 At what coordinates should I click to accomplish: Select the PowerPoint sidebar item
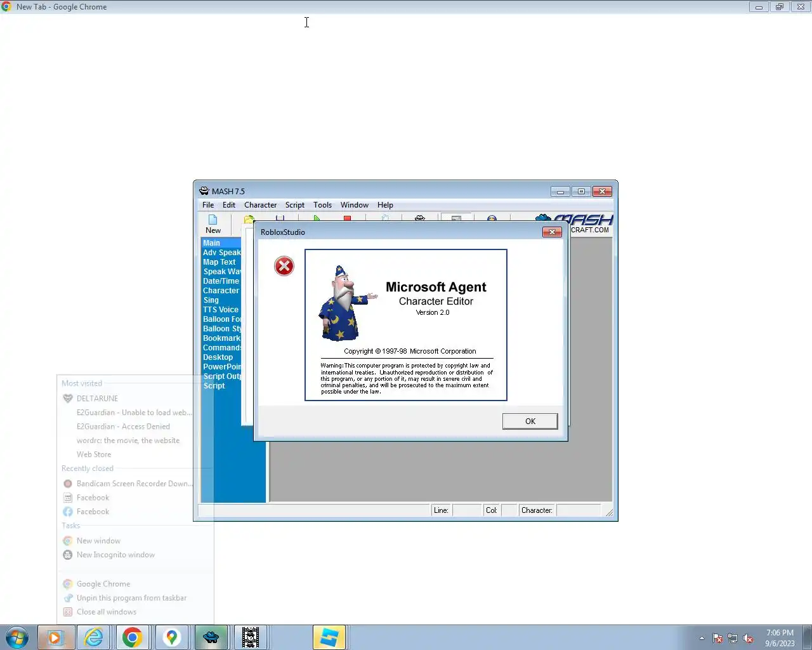[221, 367]
